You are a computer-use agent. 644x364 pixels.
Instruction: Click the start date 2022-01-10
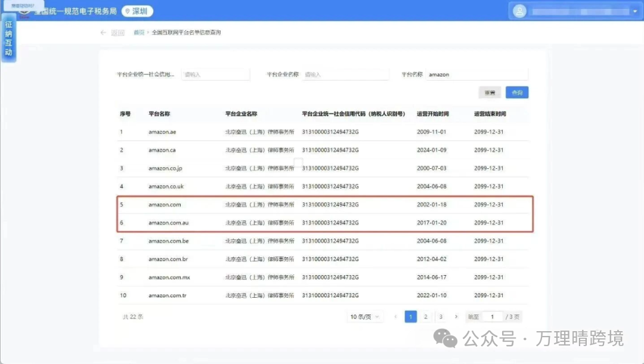(x=431, y=295)
